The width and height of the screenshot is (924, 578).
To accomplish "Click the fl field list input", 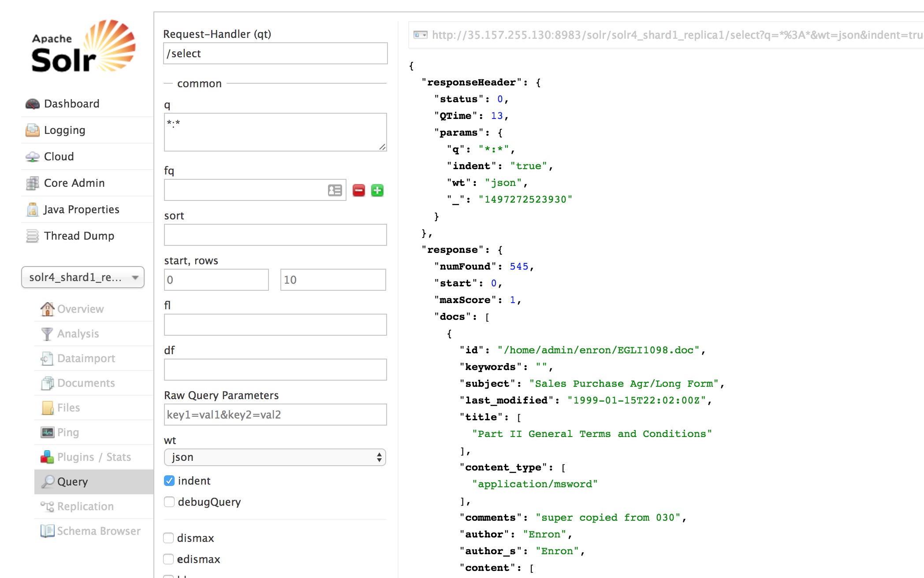I will (276, 325).
